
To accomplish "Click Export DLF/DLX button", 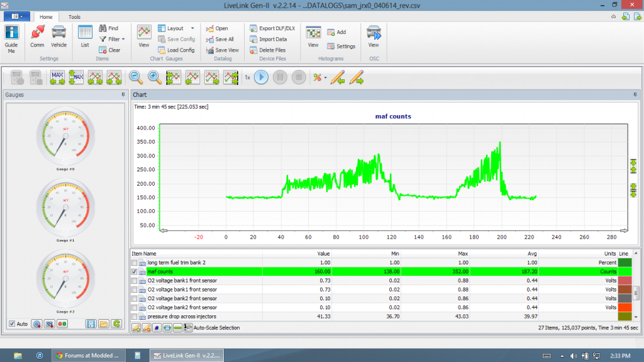I will coord(272,28).
